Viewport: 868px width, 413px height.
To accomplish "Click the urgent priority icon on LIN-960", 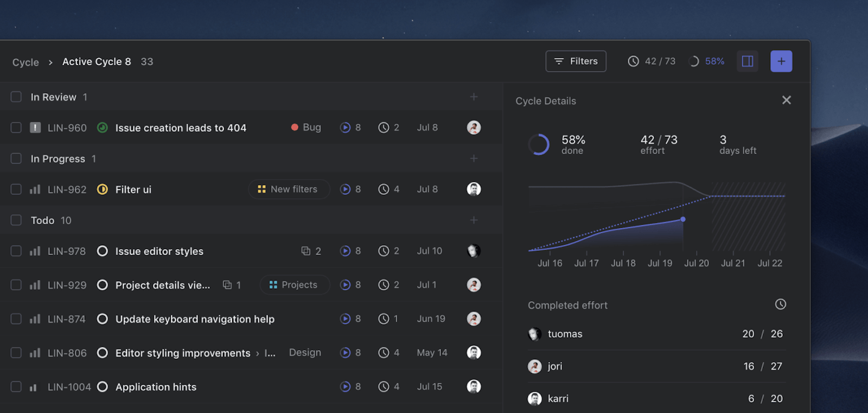I will pyautogui.click(x=35, y=128).
